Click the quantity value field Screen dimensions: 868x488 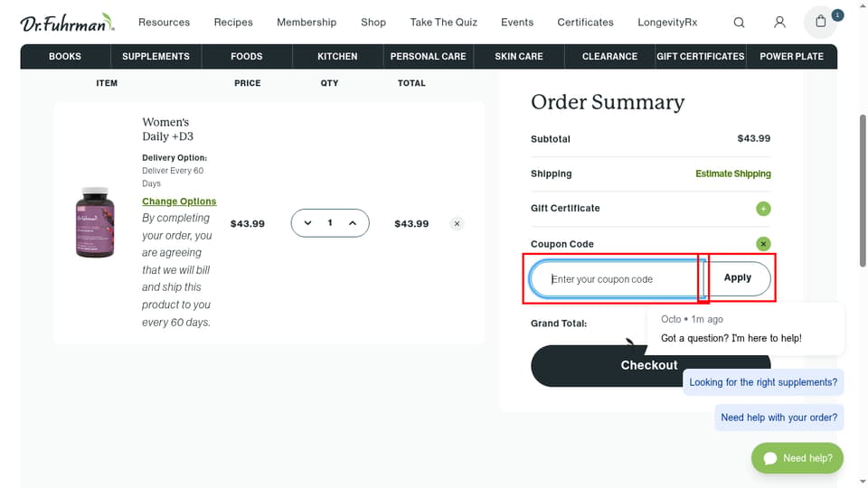pyautogui.click(x=330, y=223)
